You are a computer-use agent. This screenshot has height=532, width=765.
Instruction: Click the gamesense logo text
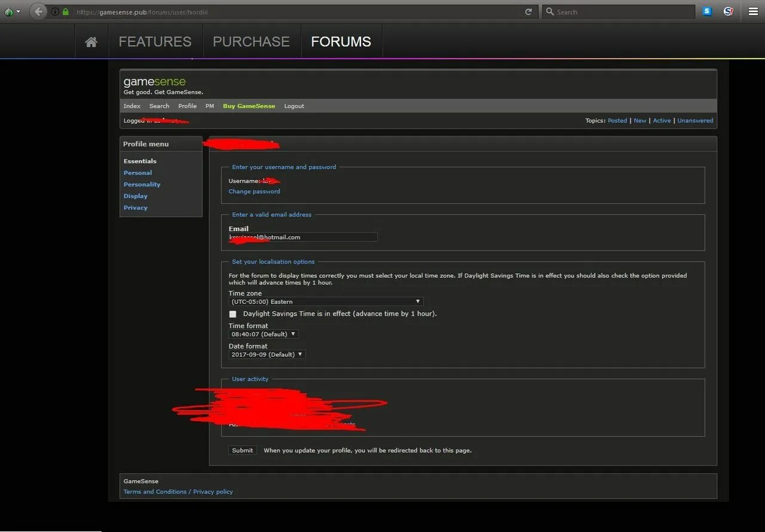(155, 82)
